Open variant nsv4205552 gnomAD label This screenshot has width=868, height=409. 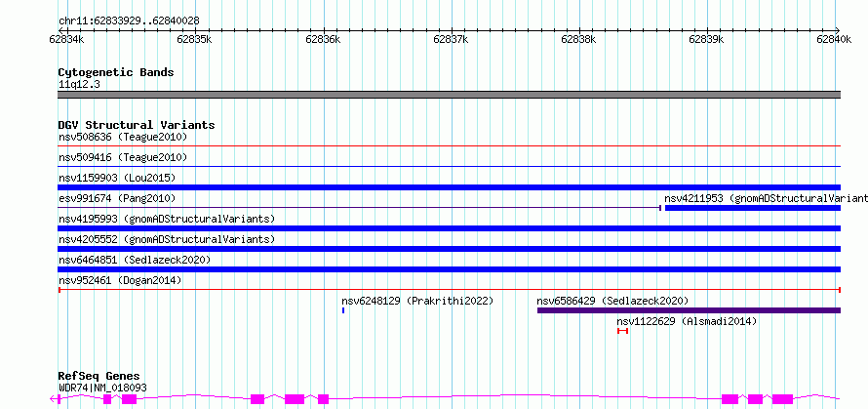[167, 239]
